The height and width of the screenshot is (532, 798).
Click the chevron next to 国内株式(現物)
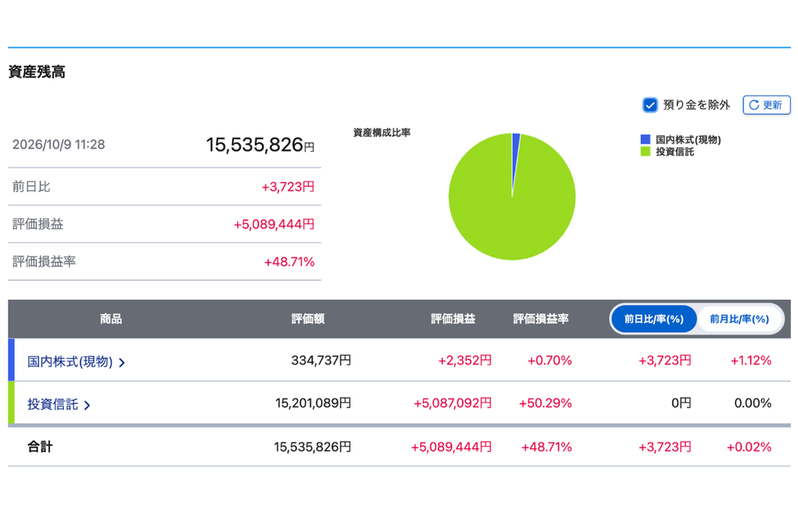(x=122, y=363)
